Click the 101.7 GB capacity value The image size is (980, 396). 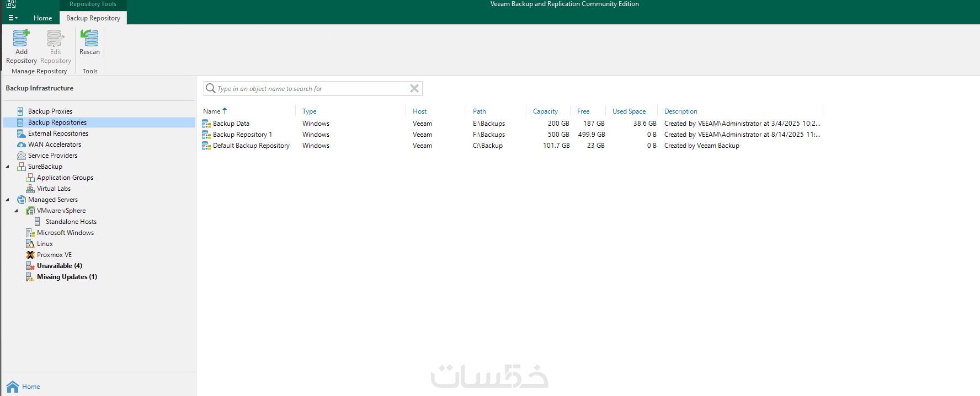[556, 146]
